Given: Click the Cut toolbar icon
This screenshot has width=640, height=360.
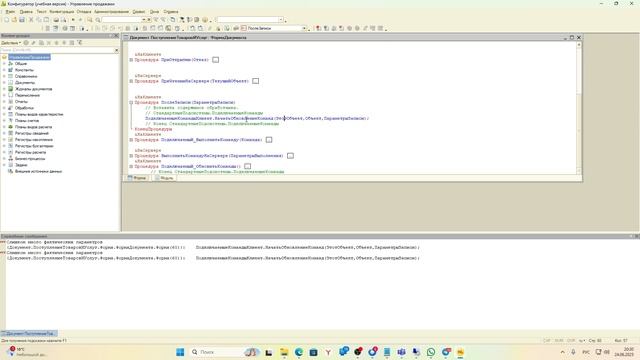Looking at the screenshot, I should point(31,20).
